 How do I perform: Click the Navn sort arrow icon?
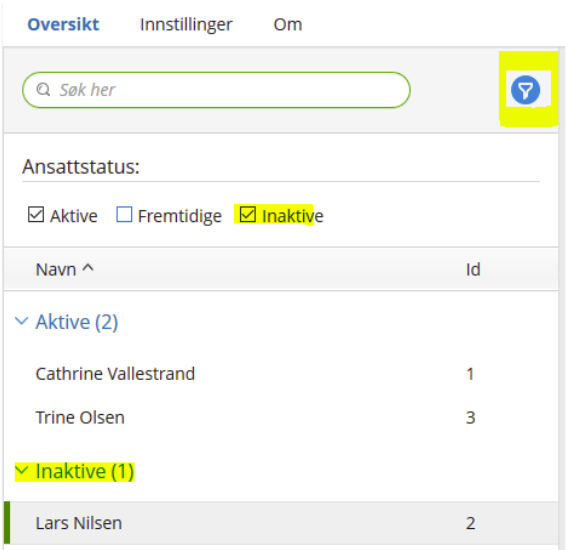[88, 268]
